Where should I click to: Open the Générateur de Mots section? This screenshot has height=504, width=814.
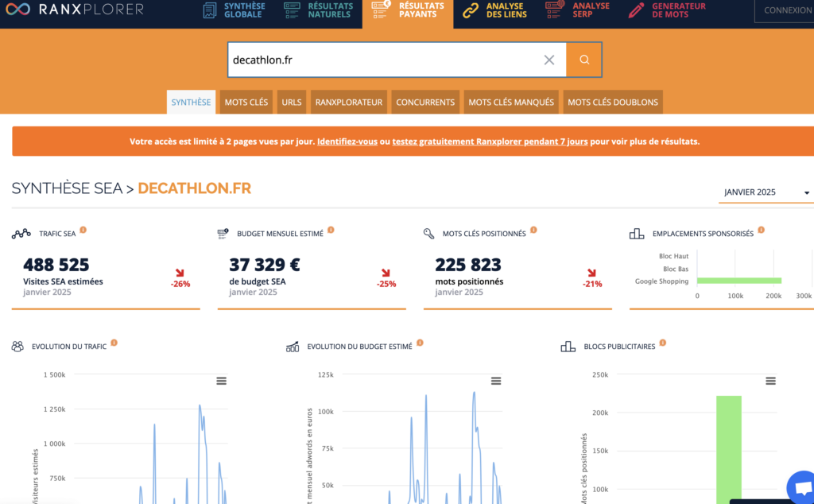click(x=667, y=10)
